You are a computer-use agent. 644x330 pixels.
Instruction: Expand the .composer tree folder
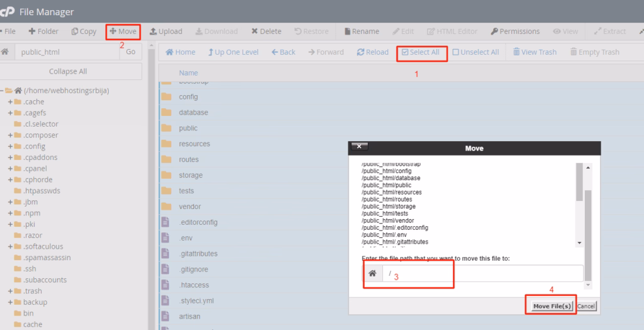[10, 135]
